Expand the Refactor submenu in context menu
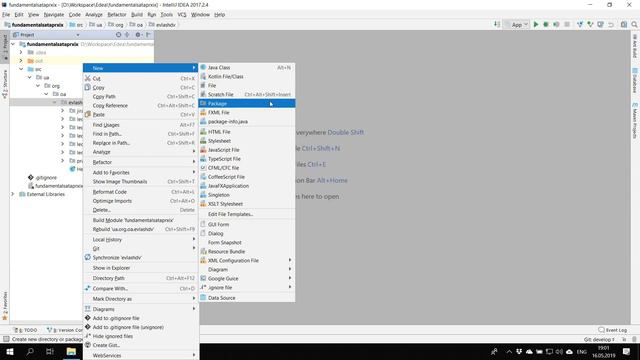 140,162
